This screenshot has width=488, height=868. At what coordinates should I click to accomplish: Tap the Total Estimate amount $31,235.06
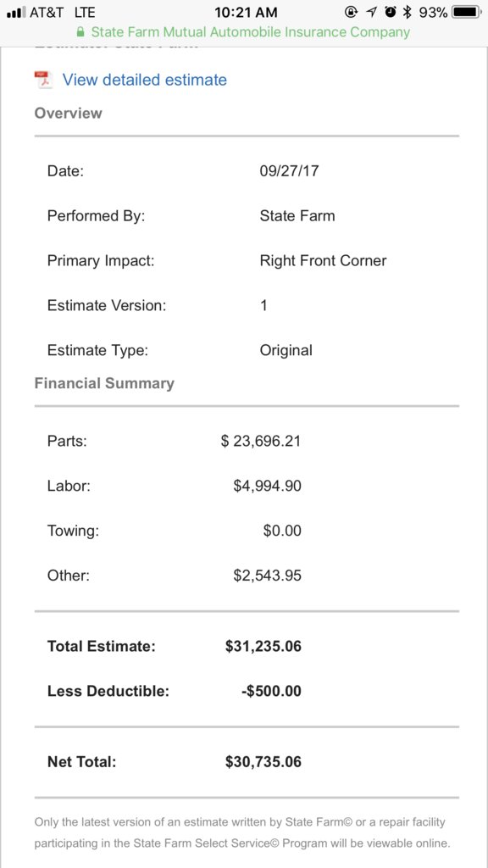263,646
